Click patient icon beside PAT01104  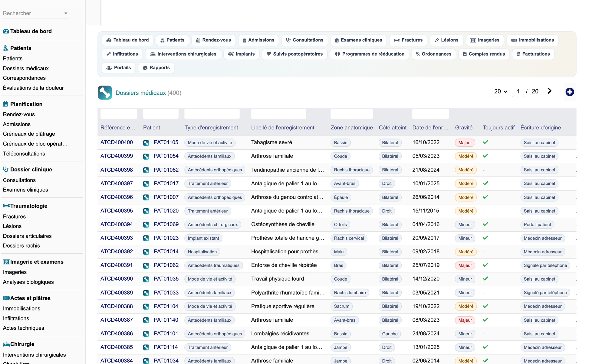146,306
